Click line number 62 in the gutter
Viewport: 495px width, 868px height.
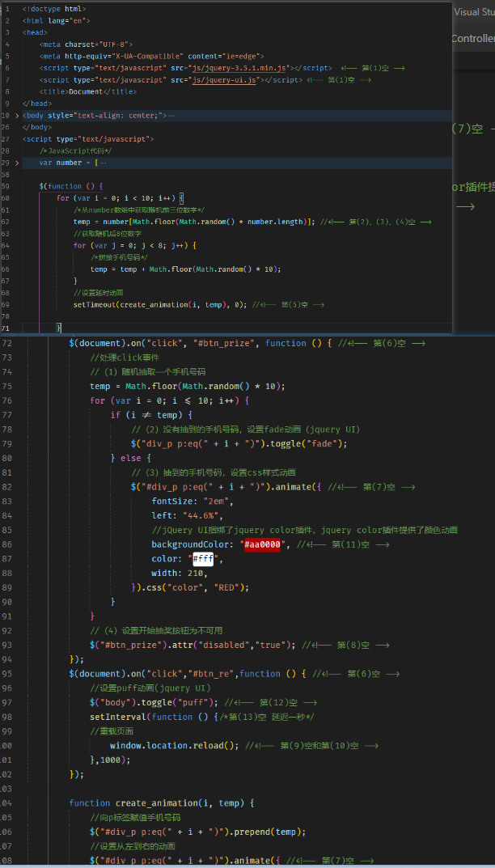click(x=6, y=222)
